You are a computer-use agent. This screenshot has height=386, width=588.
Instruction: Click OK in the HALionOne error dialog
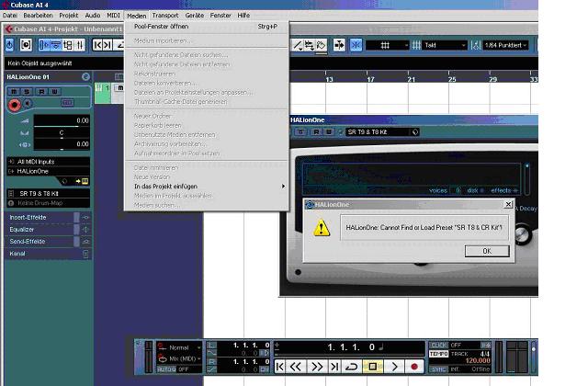[487, 251]
